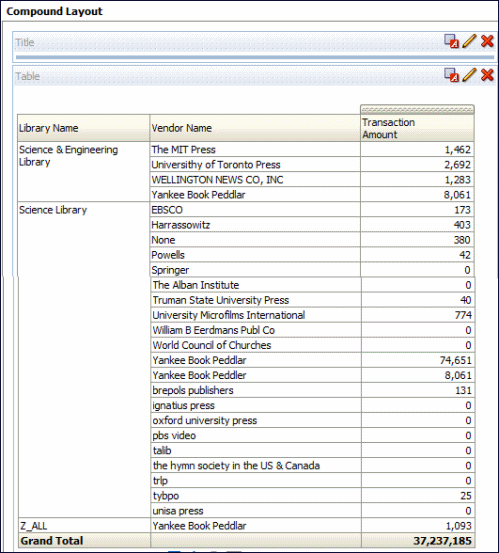Click the Transaction Amount column header
This screenshot has width=499, height=553.
point(417,128)
